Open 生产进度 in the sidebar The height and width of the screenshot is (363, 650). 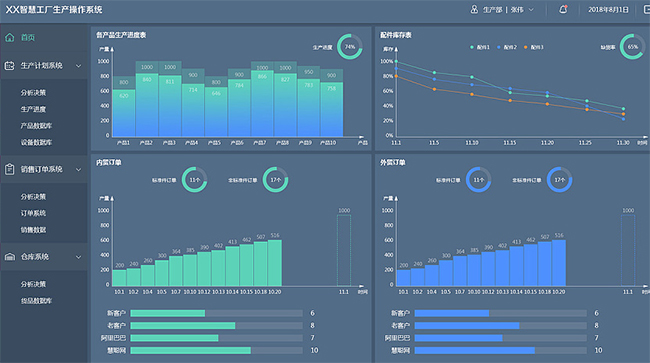(33, 109)
